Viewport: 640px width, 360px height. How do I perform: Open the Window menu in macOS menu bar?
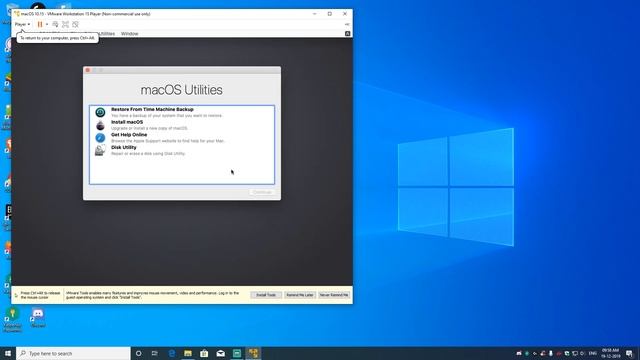pos(129,34)
